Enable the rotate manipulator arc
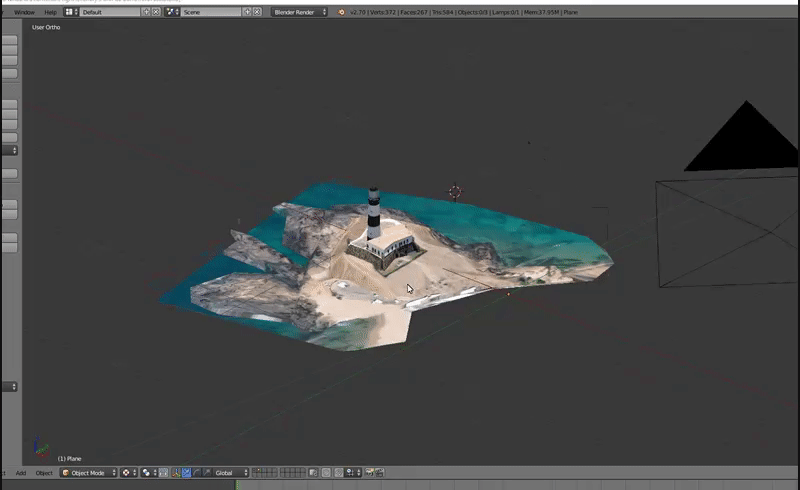The image size is (800, 490). [x=196, y=473]
